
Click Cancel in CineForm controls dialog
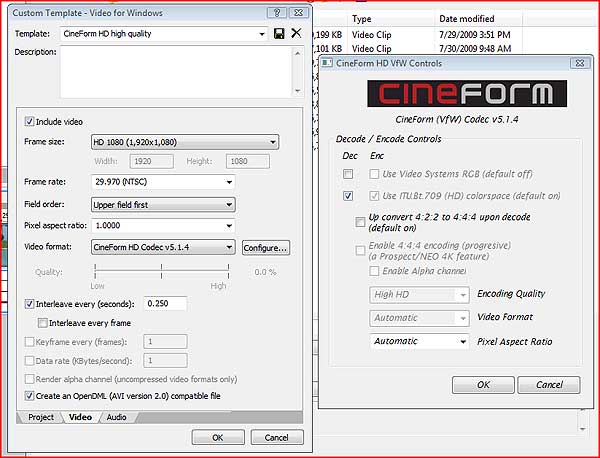point(549,385)
